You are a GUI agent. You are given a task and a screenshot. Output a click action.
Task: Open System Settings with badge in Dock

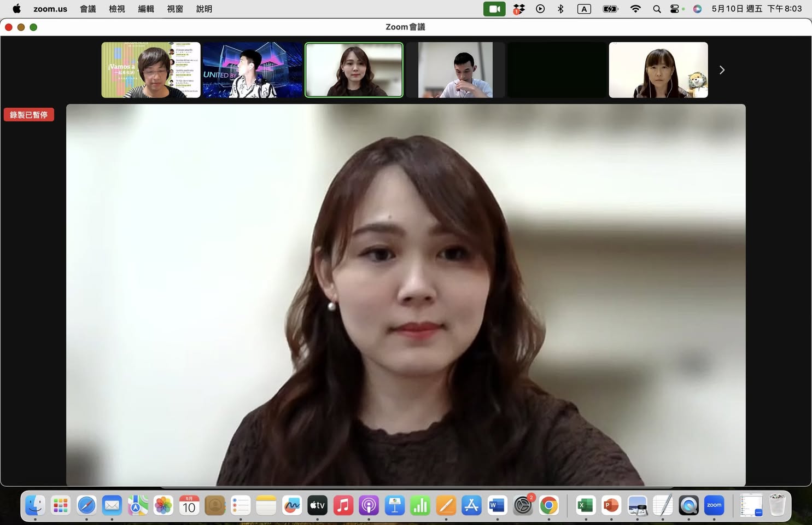tap(523, 505)
